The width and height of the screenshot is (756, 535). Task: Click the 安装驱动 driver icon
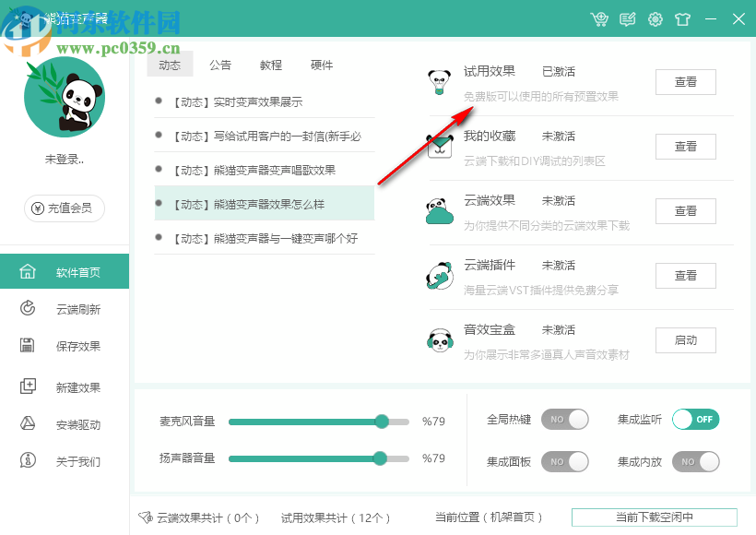(28, 423)
